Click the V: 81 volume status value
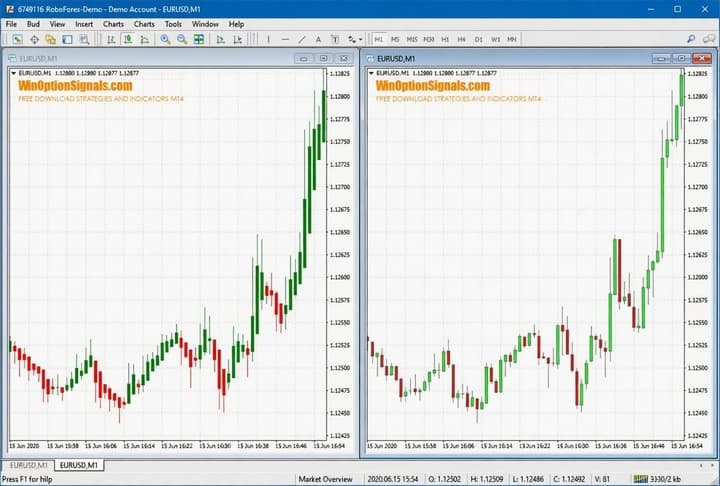This screenshot has height=486, width=720. tap(602, 479)
